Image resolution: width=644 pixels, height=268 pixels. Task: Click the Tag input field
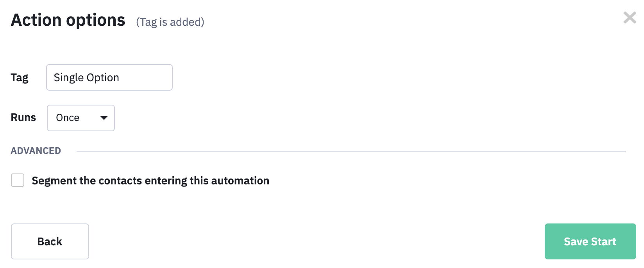click(x=109, y=77)
